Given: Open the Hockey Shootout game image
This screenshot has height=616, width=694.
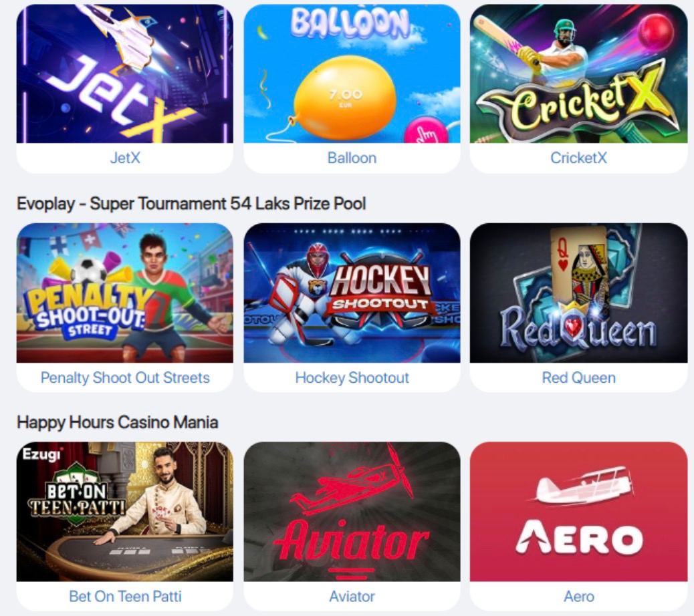Looking at the screenshot, I should tap(352, 293).
